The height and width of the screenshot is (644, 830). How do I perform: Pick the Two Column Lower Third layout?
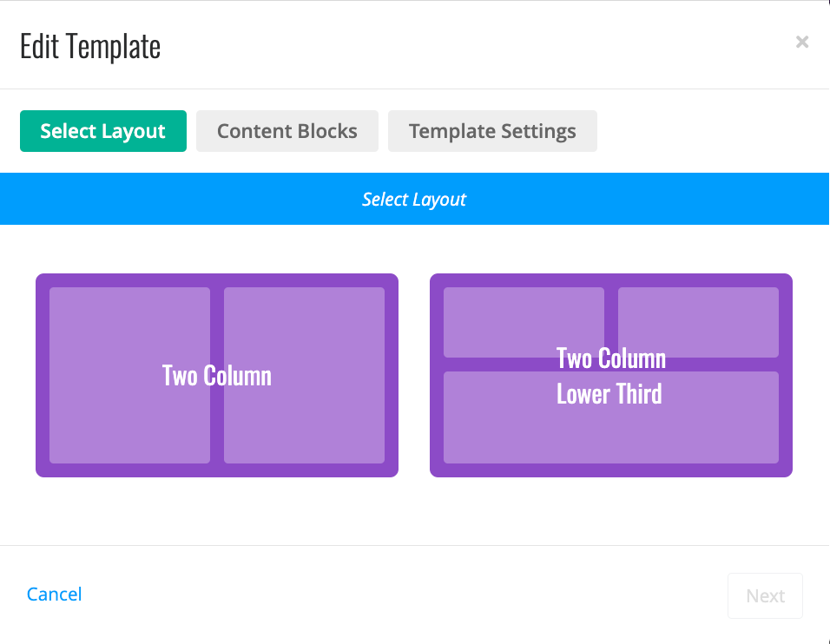611,375
